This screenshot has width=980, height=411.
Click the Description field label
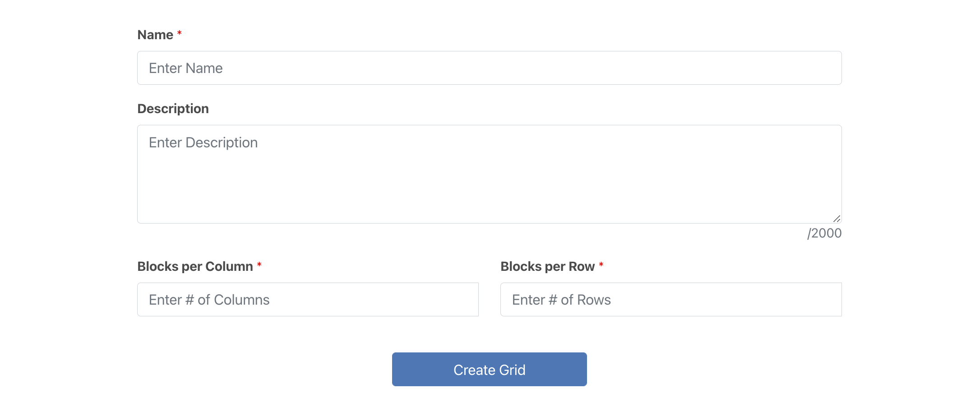(173, 109)
